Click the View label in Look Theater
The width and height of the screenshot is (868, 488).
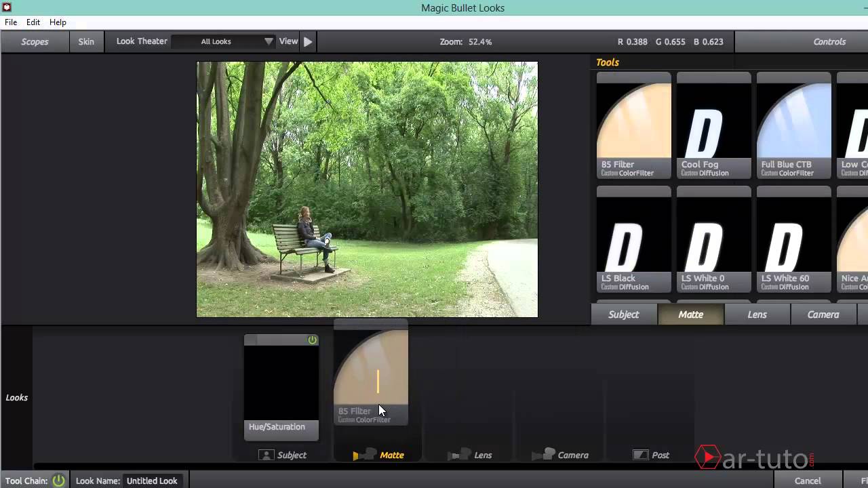[x=288, y=41]
